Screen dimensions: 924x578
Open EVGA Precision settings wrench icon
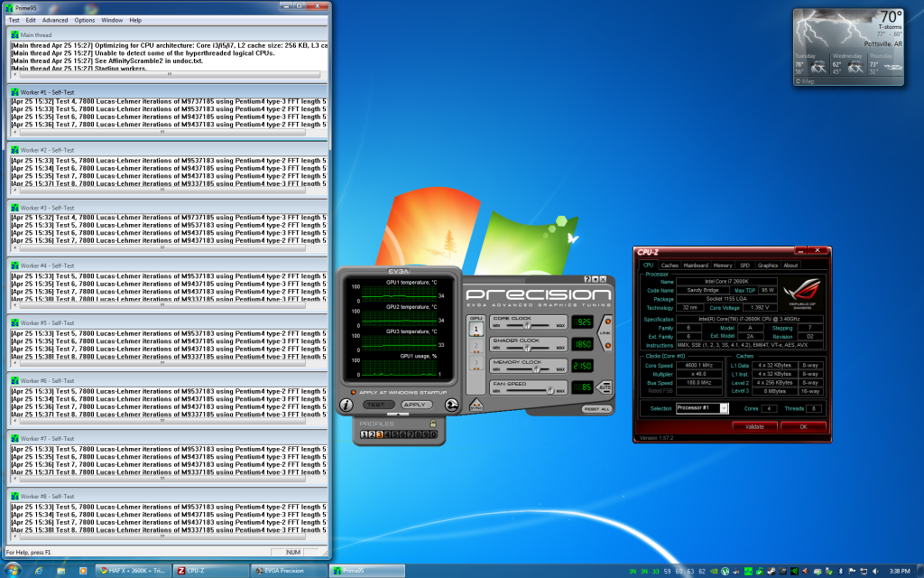(x=451, y=405)
